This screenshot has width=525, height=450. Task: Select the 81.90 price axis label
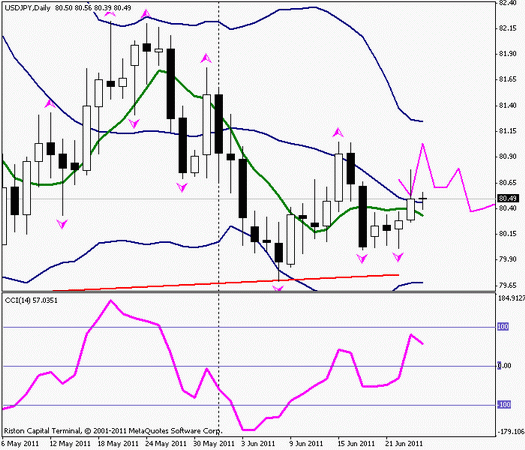[x=508, y=54]
